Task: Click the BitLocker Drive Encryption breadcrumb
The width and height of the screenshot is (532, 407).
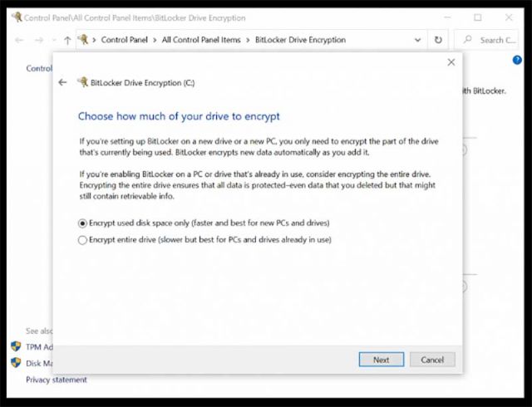Action: coord(300,40)
